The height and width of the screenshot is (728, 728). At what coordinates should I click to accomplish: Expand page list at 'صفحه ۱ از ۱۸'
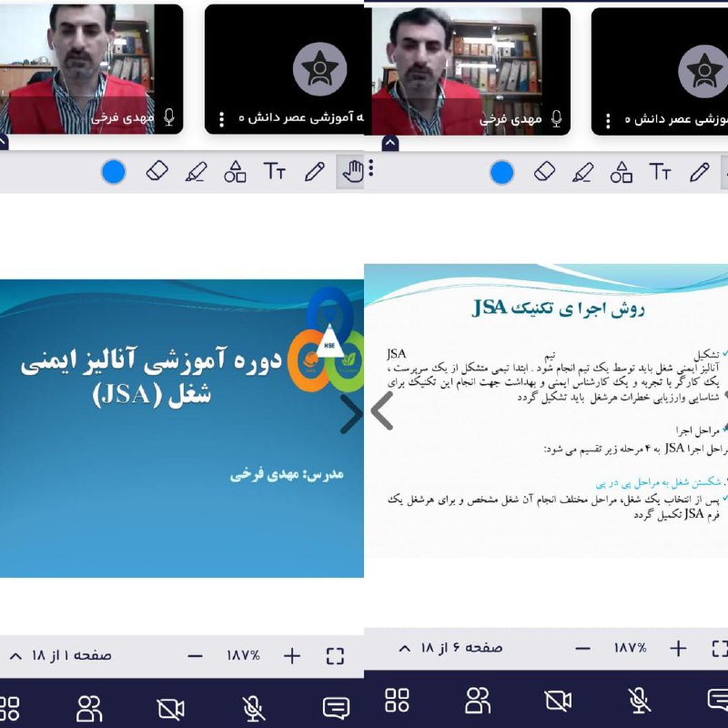(x=15, y=655)
